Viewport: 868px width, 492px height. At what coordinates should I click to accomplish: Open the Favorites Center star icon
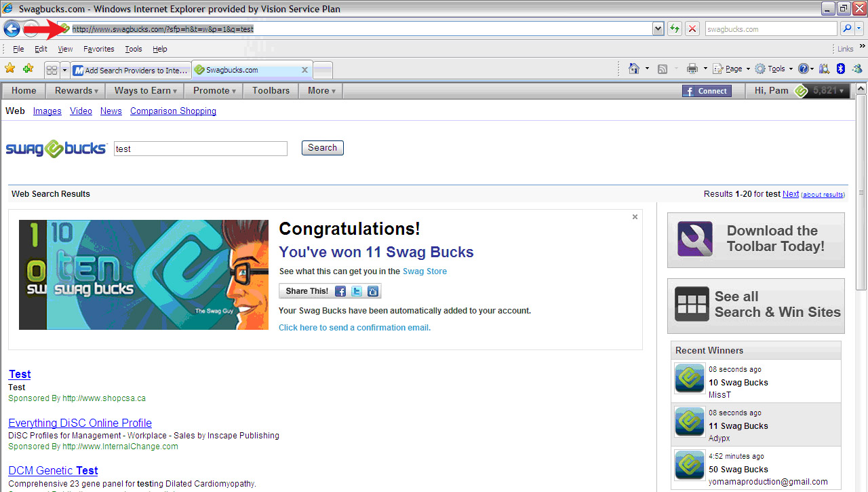tap(10, 69)
